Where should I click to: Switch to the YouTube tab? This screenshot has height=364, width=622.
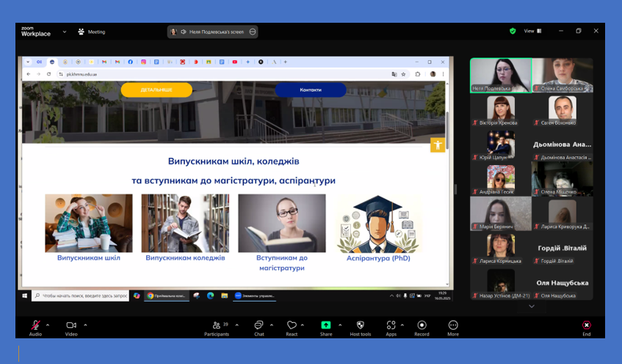pos(235,62)
